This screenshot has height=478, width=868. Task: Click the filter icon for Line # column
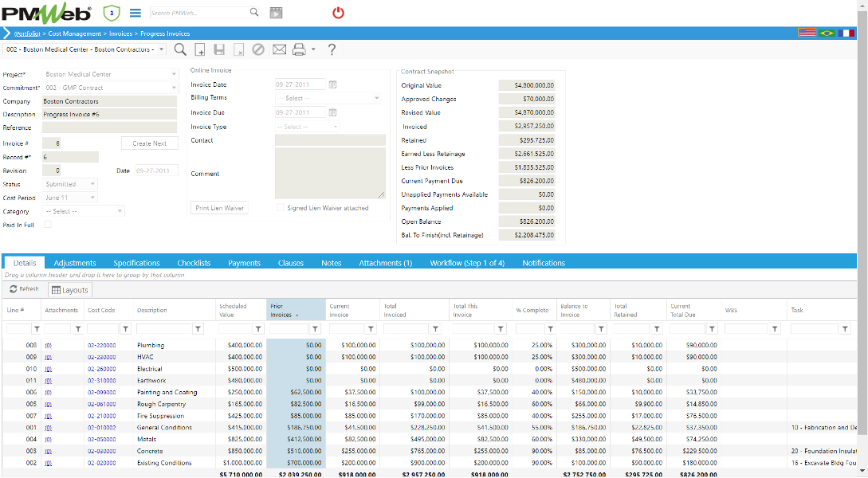point(37,328)
